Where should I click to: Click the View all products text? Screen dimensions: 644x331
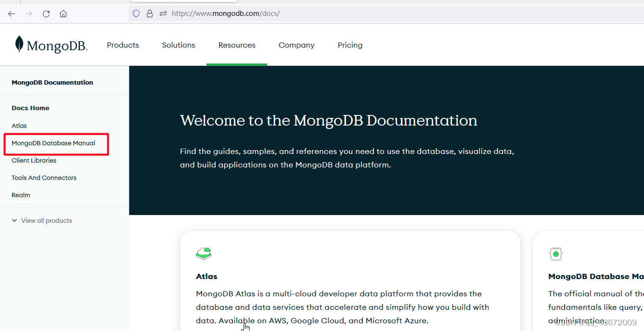47,220
